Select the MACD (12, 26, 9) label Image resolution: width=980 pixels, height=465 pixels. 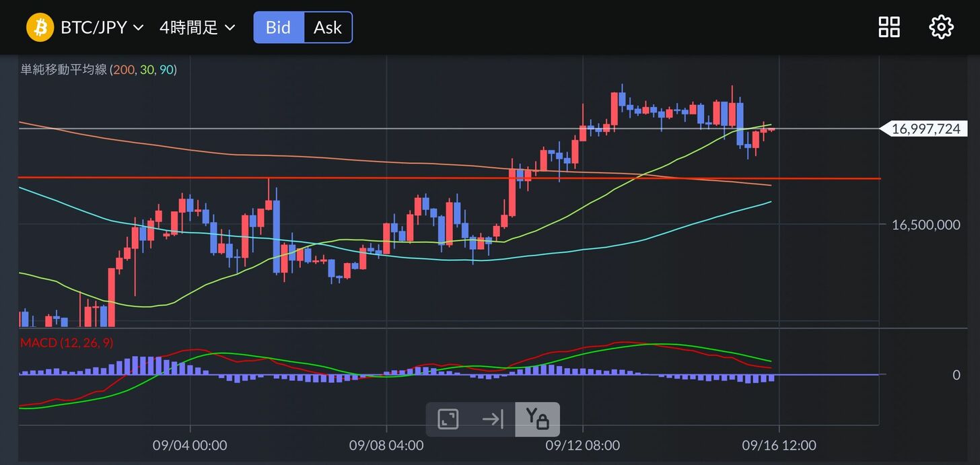[67, 343]
